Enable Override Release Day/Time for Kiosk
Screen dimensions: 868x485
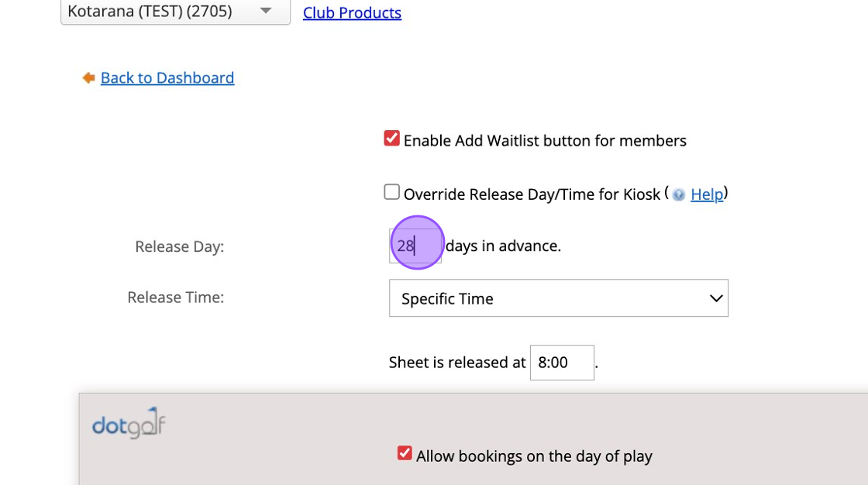[391, 192]
